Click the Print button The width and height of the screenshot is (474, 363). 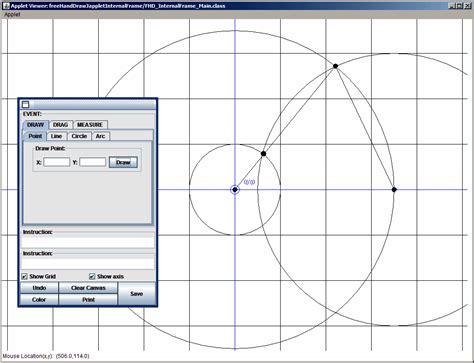(88, 300)
